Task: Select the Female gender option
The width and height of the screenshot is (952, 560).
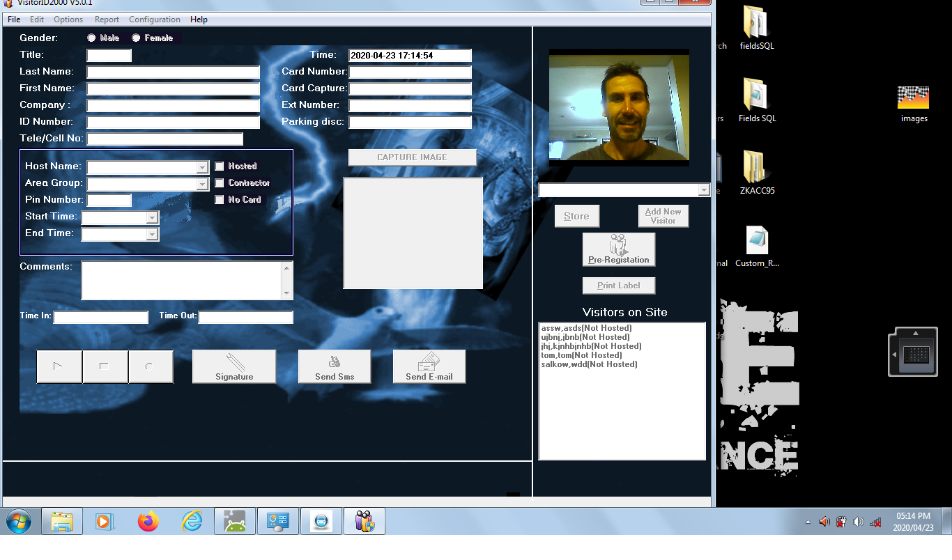Action: click(x=136, y=38)
